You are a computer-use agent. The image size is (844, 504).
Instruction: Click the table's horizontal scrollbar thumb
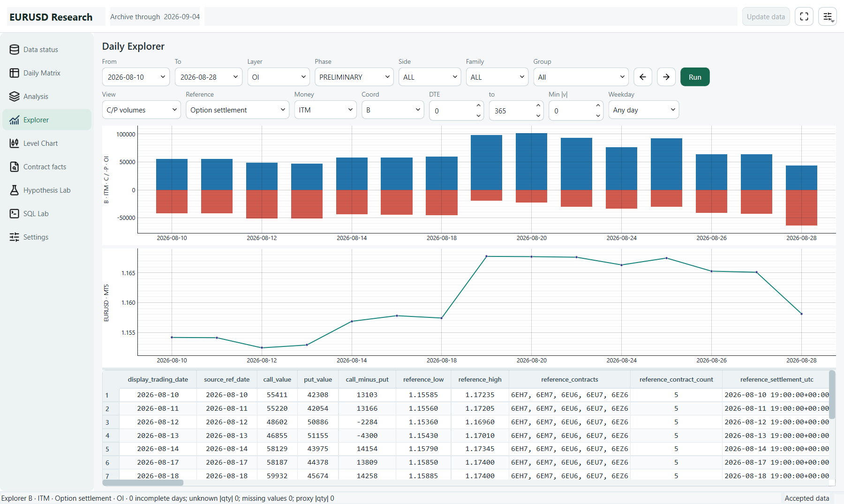tap(143, 482)
